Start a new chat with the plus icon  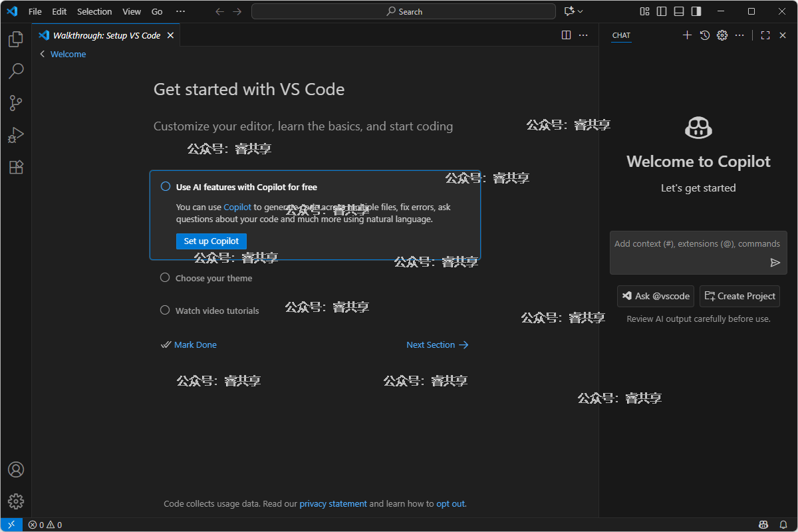coord(688,35)
